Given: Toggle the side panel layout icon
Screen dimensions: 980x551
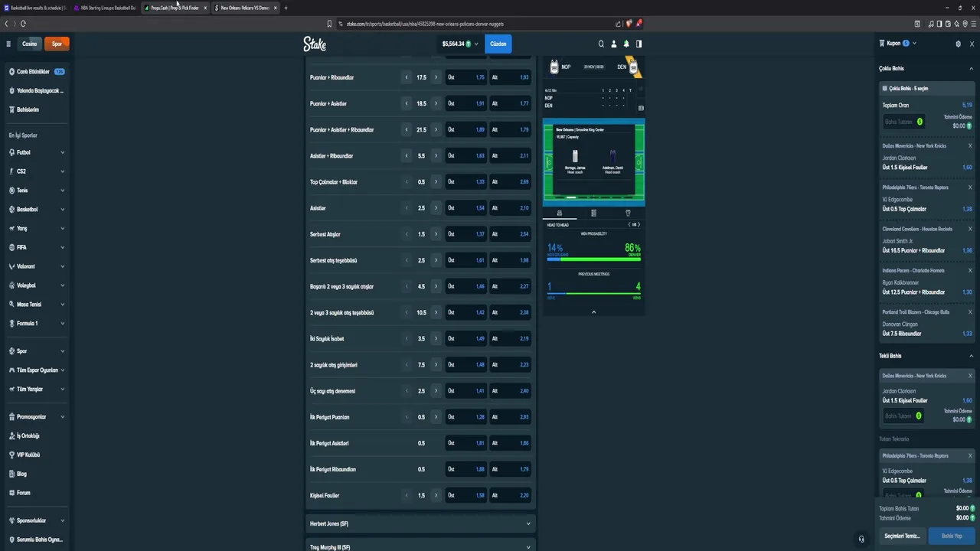Looking at the screenshot, I should tap(639, 44).
